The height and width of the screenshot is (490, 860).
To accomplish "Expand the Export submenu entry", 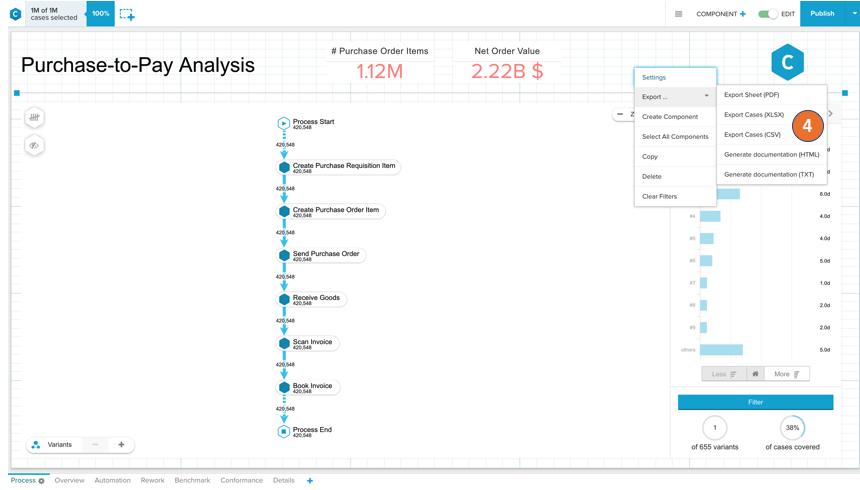I will [675, 97].
